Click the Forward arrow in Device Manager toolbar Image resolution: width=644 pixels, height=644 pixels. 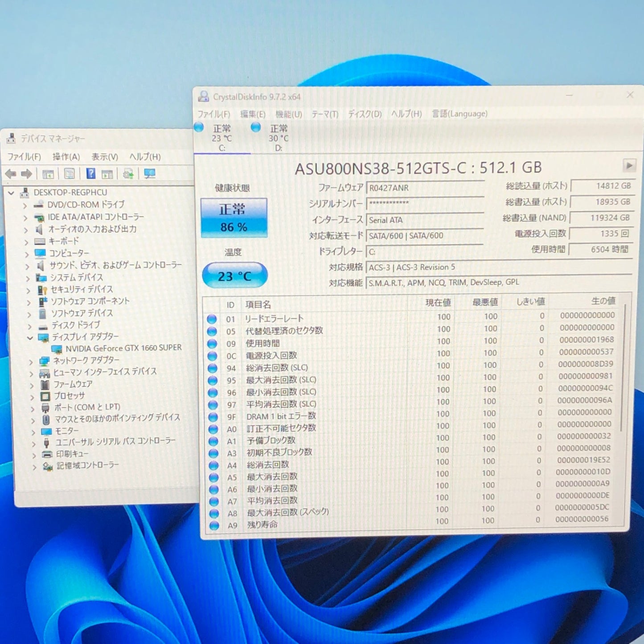coord(26,174)
